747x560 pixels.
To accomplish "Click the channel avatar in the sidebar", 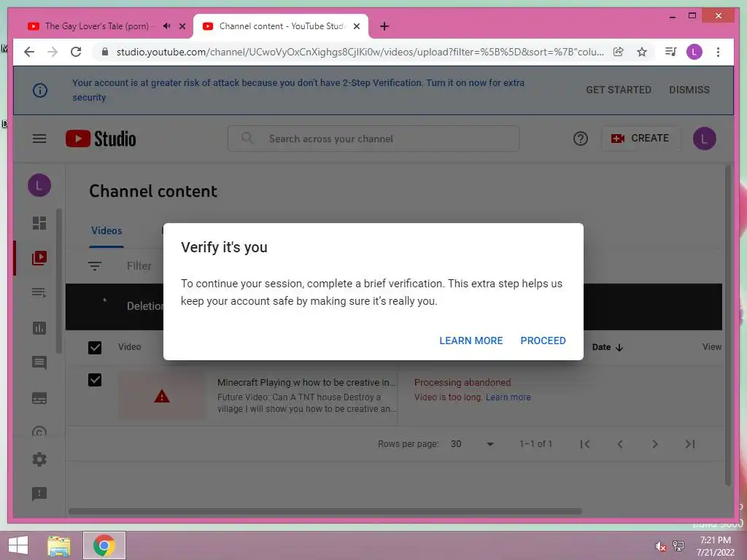I will click(39, 185).
